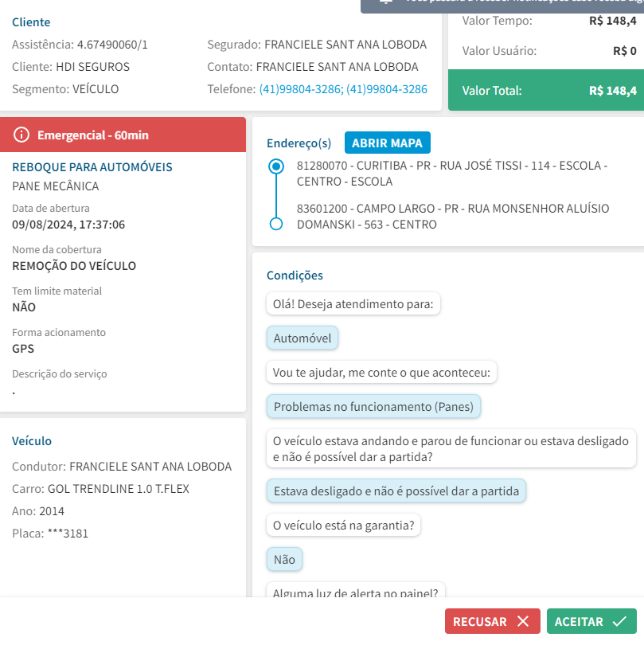Accept the service with ACEITAR label
Image resolution: width=644 pixels, height=645 pixels.
(579, 621)
